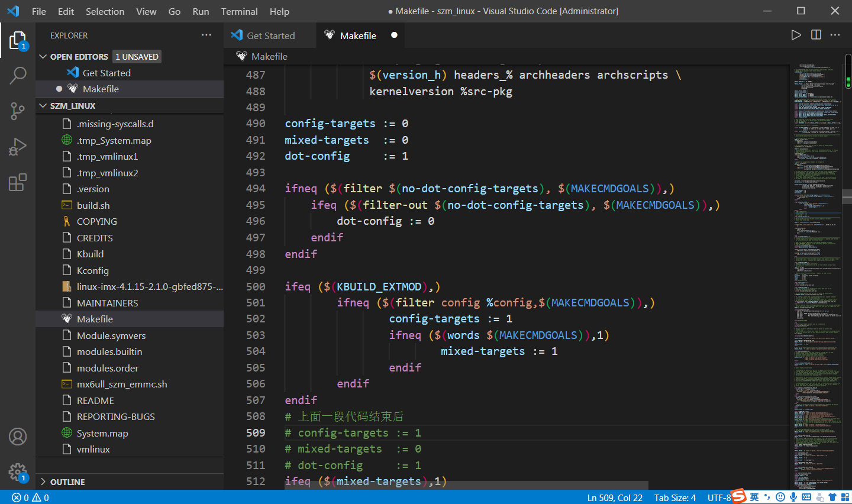Viewport: 852px width, 504px height.
Task: Open the Extensions view
Action: click(18, 182)
